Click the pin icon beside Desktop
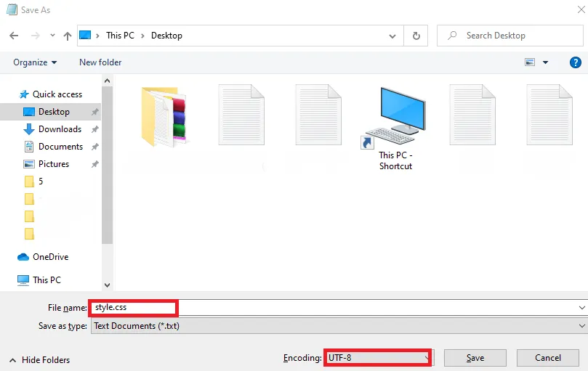Image resolution: width=588 pixels, height=371 pixels. coord(95,112)
